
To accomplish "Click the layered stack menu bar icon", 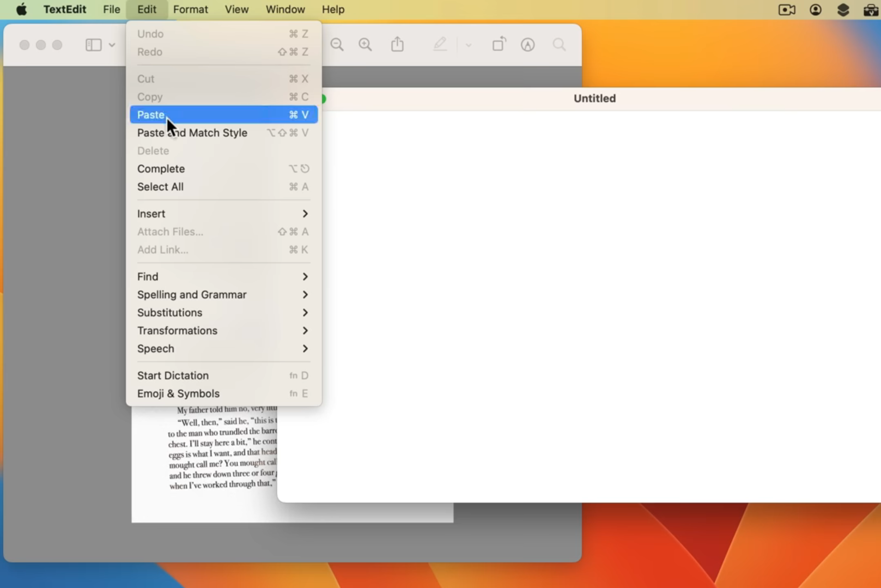I will click(843, 9).
